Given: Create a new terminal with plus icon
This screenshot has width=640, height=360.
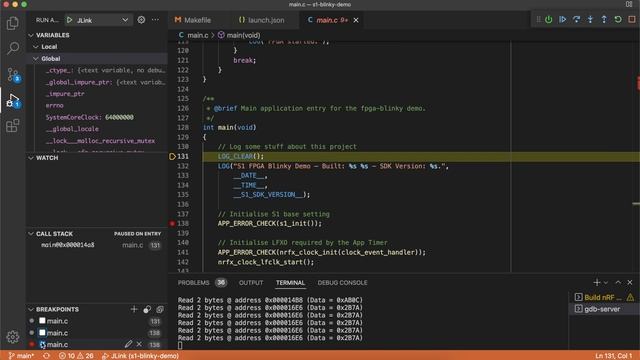Looking at the screenshot, I should [x=597, y=282].
